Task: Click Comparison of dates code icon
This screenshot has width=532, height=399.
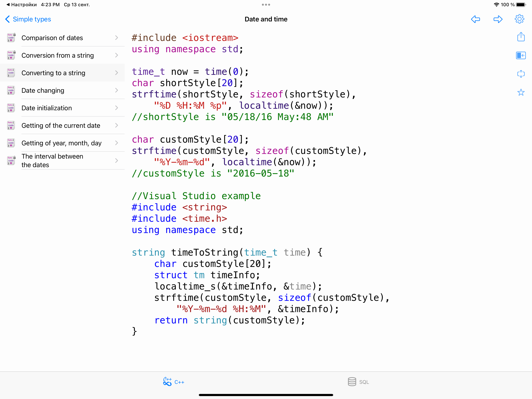Action: 11,38
